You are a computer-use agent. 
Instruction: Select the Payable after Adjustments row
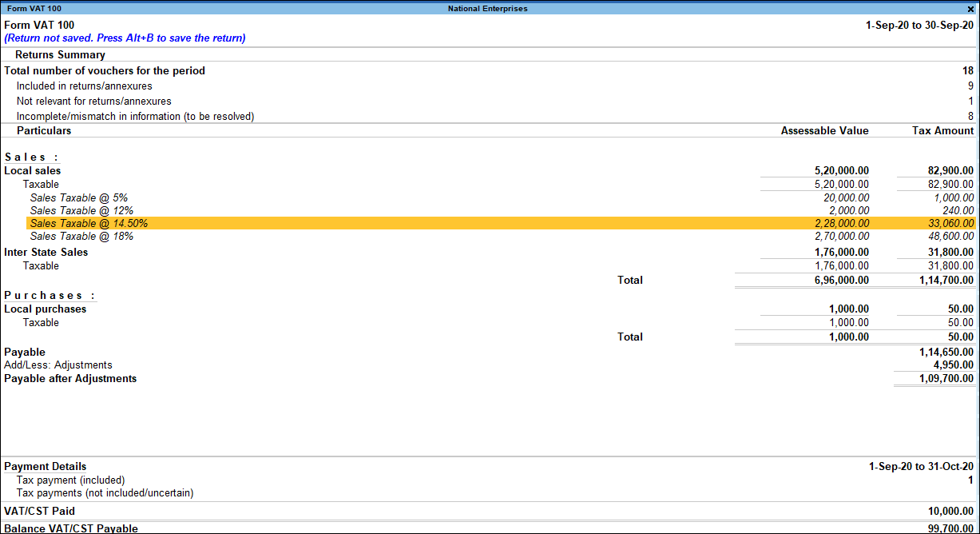pyautogui.click(x=71, y=378)
